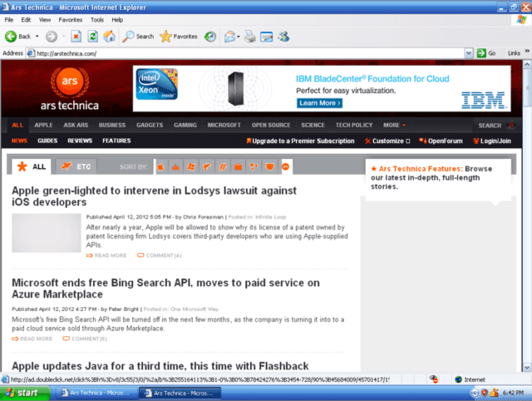Click the Ars Technica orange logo
Viewport: 532px width, 401px height.
click(x=70, y=89)
